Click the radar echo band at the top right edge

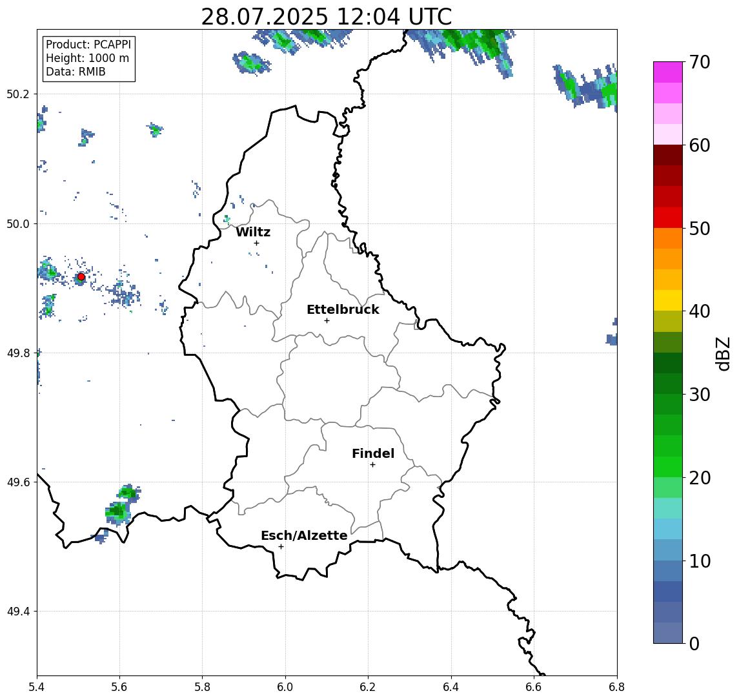click(x=586, y=87)
